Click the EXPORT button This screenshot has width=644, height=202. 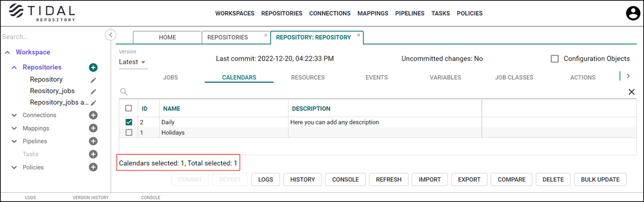click(469, 179)
